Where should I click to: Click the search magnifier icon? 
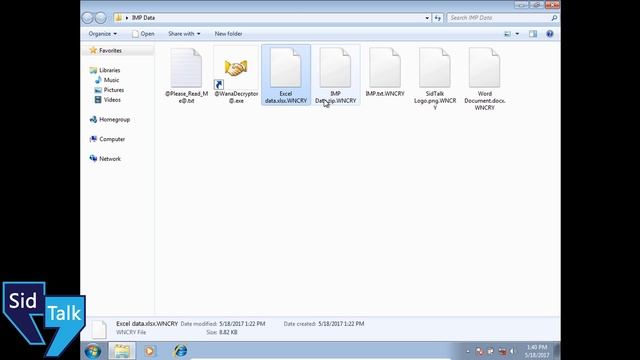(x=554, y=18)
